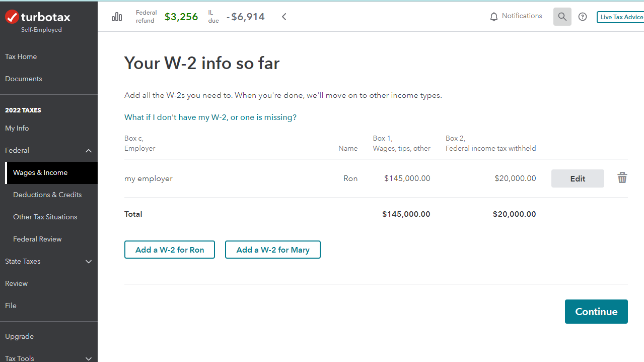Expand the State Taxes section

tap(89, 262)
